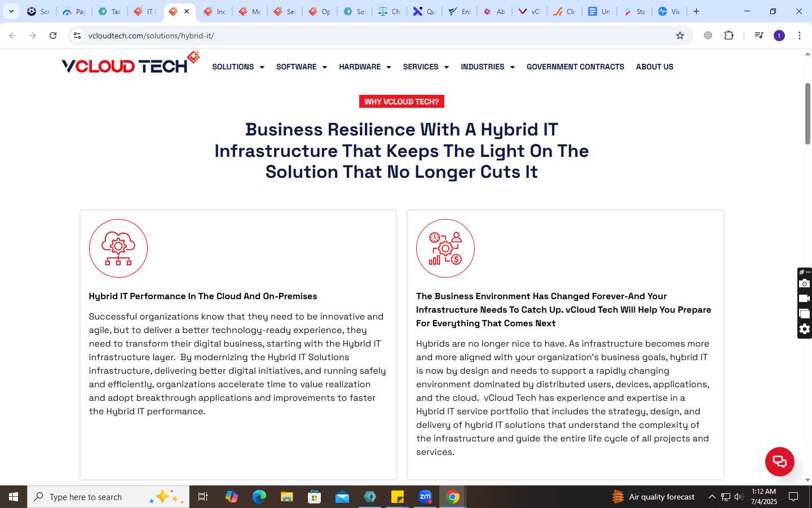Open Copilot from the taskbar
This screenshot has width=812, height=508.
click(231, 497)
